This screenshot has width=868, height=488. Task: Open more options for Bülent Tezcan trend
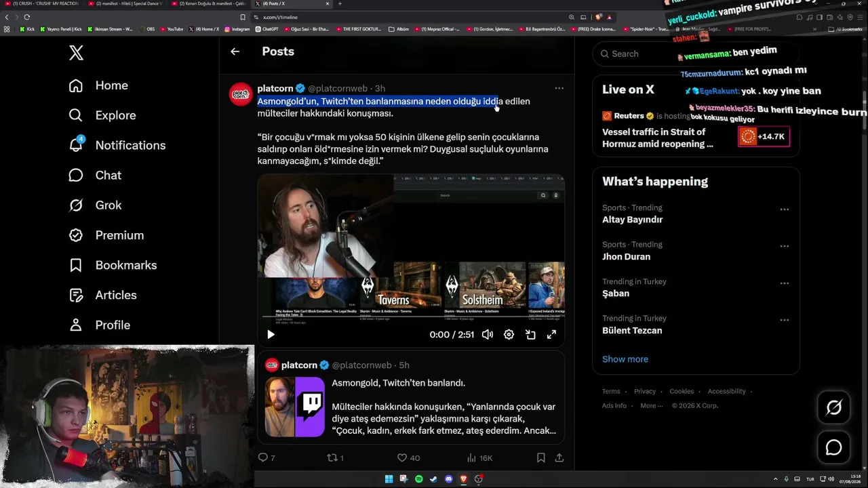coord(785,320)
